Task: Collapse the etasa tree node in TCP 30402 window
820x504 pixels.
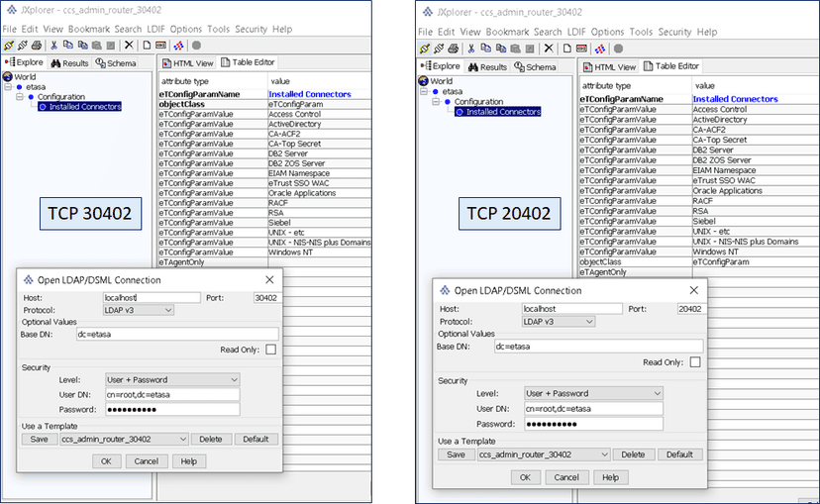Action: click(x=7, y=86)
